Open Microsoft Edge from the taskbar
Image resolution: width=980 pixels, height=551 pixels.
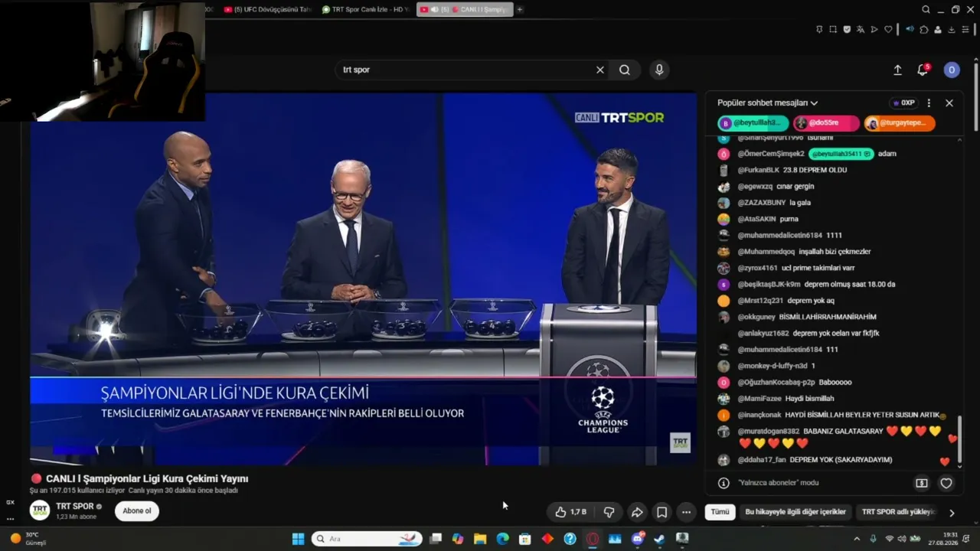[502, 539]
